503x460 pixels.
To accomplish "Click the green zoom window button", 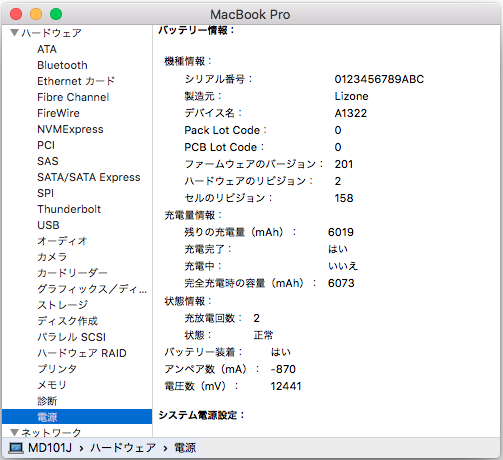I will (x=56, y=14).
